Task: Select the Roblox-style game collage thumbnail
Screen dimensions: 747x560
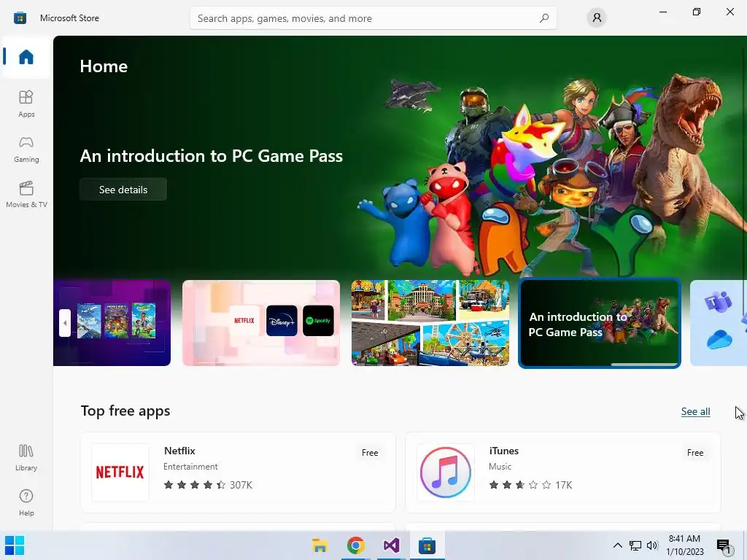Action: pyautogui.click(x=430, y=323)
